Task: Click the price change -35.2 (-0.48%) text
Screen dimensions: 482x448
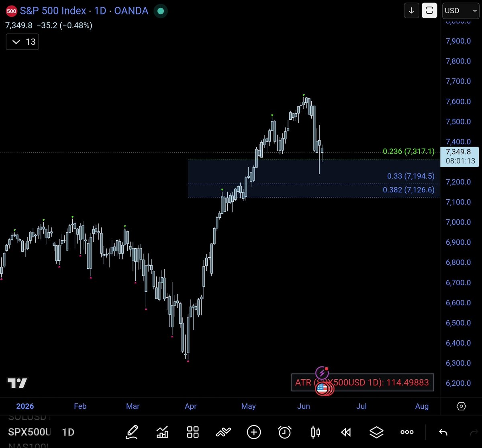Action: coord(64,25)
